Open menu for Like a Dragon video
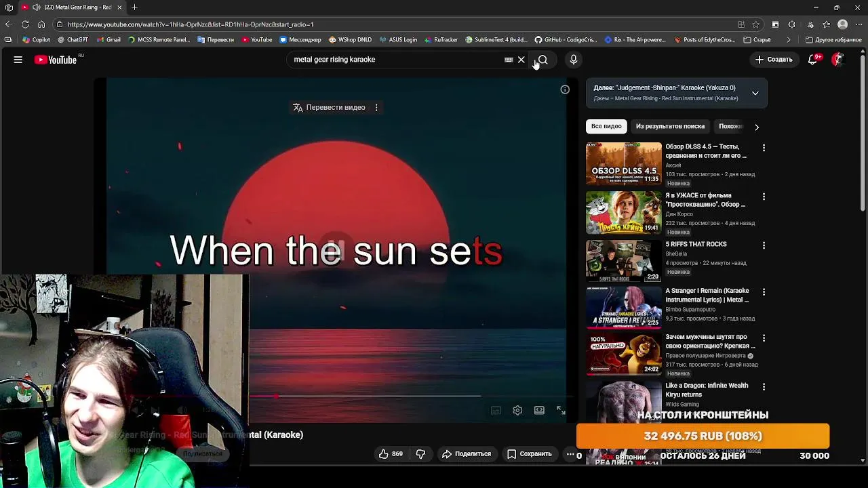Image resolution: width=868 pixels, height=488 pixels. [764, 387]
